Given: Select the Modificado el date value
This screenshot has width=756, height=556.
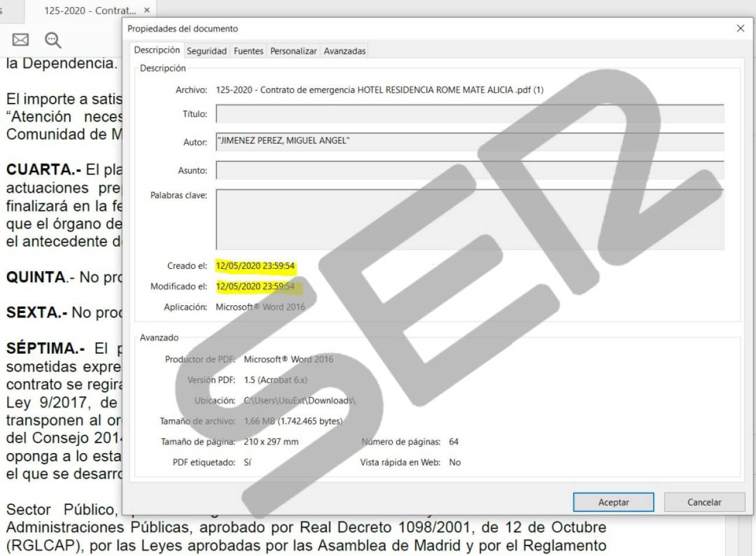Looking at the screenshot, I should [255, 286].
